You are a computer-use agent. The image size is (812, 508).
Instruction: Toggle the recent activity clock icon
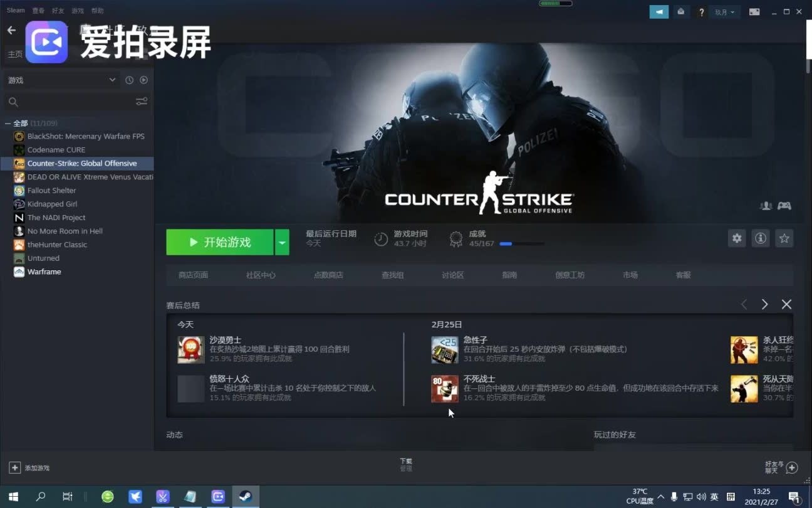pyautogui.click(x=128, y=80)
